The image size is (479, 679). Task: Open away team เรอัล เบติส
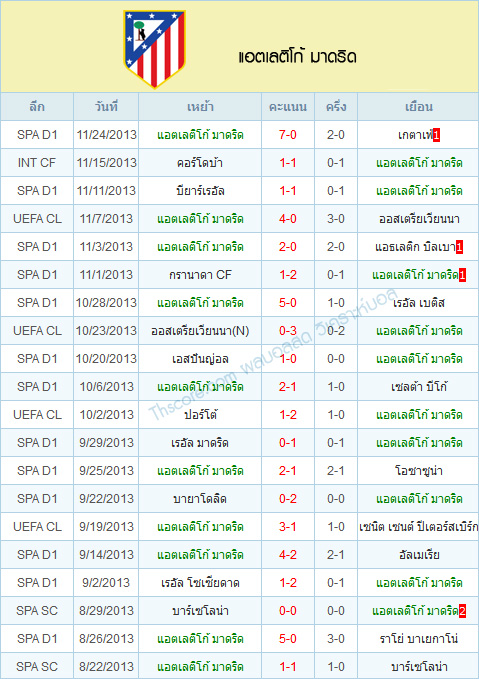(x=419, y=303)
